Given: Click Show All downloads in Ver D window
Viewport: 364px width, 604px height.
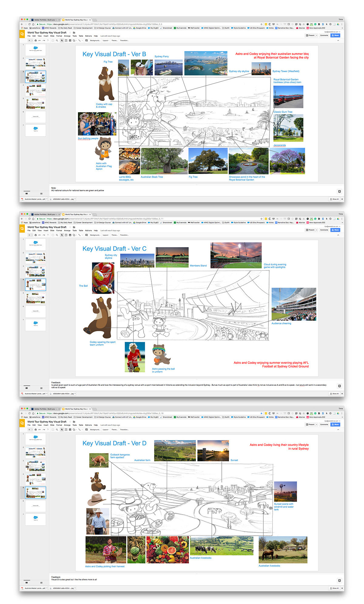Looking at the screenshot, I should pos(334,588).
